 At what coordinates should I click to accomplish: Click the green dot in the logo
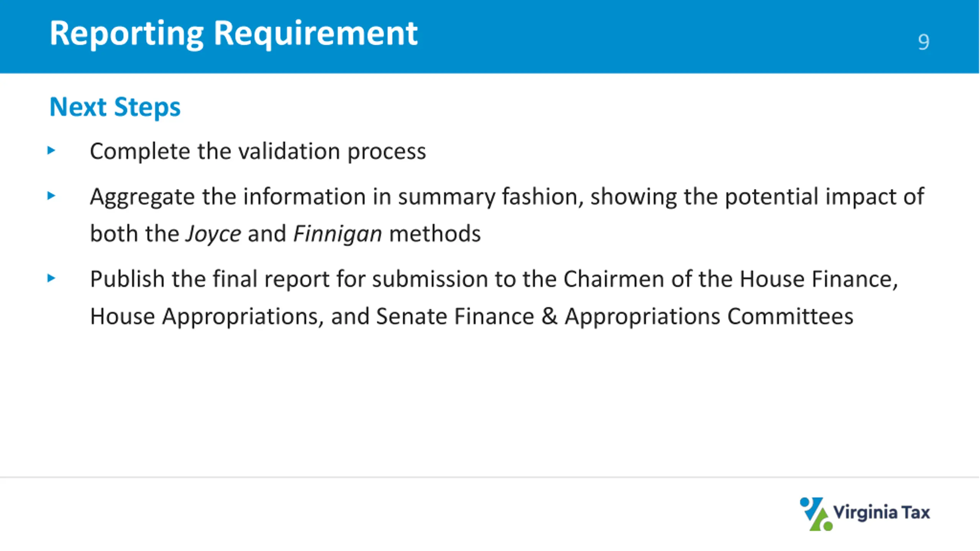(828, 526)
